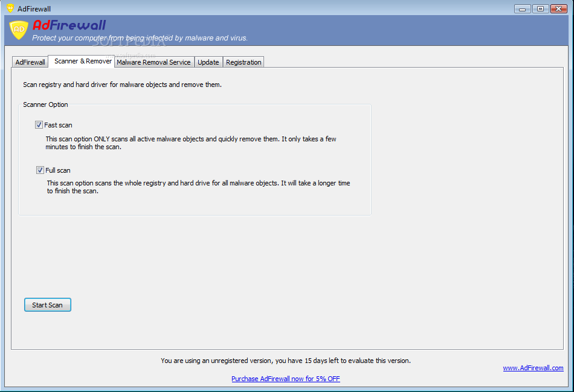This screenshot has height=392, width=574.
Task: Toggle the Full scan checkbox
Action: pos(40,170)
